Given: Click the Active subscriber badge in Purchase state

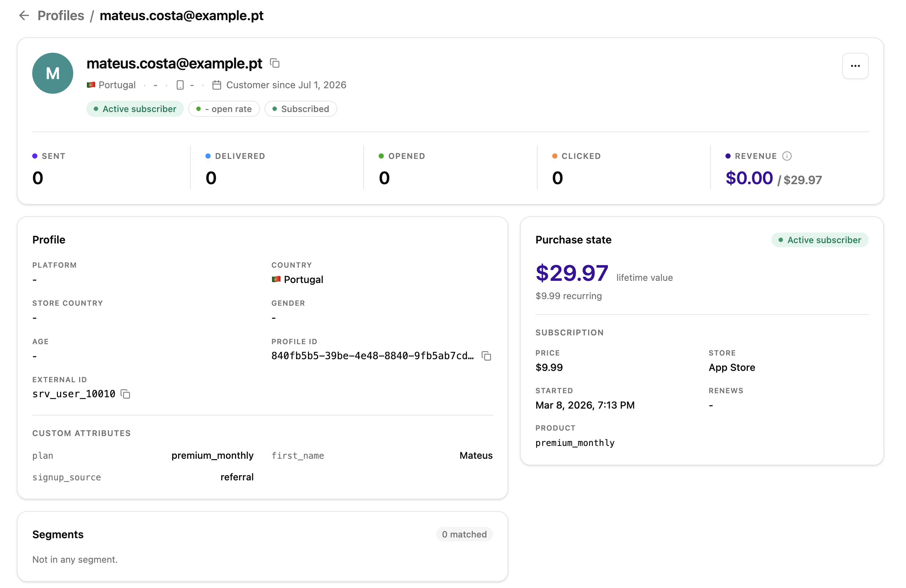Looking at the screenshot, I should pos(820,240).
